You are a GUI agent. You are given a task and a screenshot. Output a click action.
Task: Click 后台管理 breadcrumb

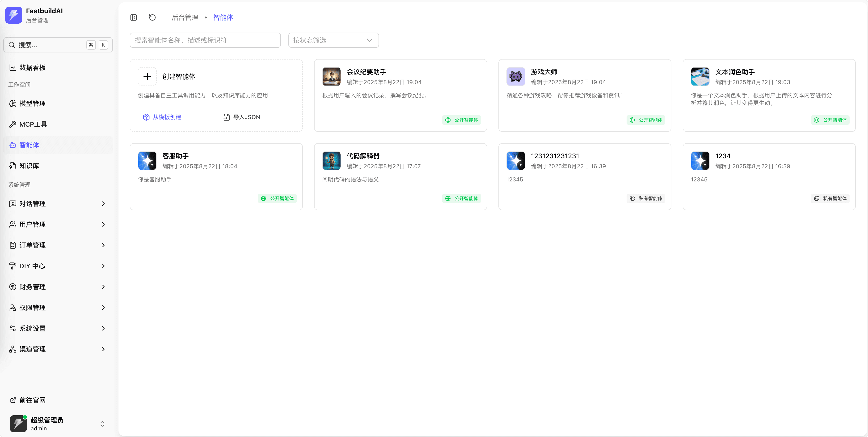tap(185, 17)
